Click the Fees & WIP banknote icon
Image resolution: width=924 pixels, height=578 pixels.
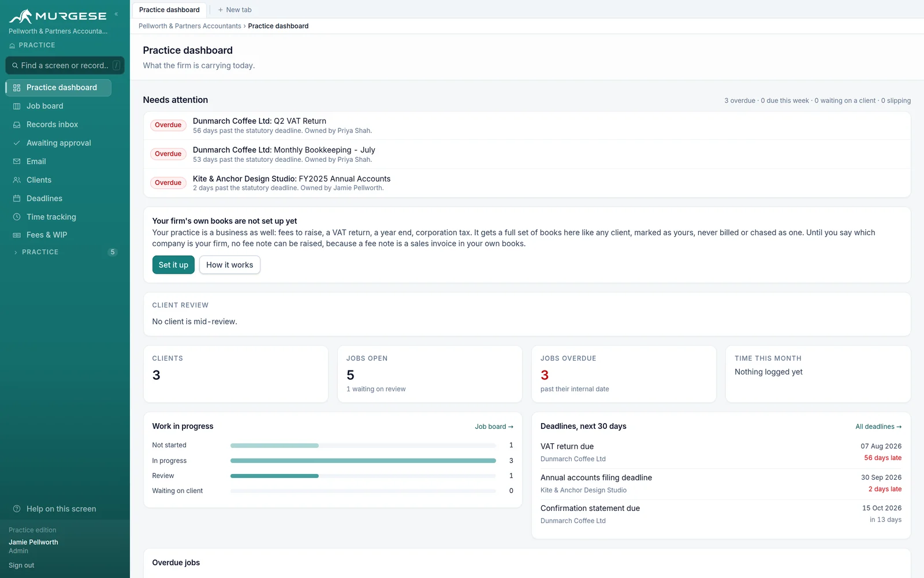17,235
